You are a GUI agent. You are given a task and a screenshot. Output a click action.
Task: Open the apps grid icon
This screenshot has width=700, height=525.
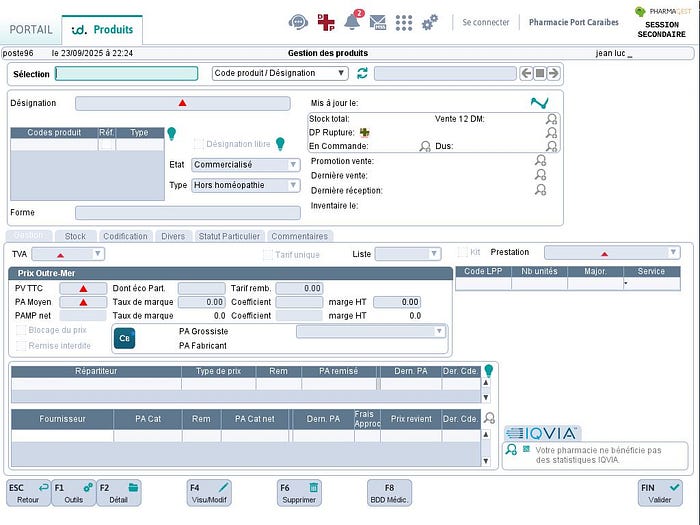pos(404,23)
